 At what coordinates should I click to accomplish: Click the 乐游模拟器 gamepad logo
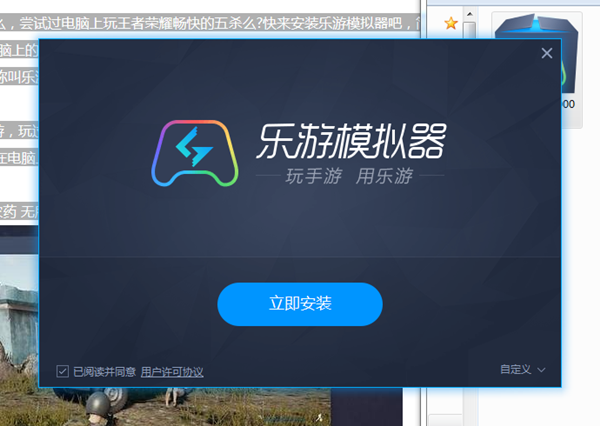click(x=195, y=153)
